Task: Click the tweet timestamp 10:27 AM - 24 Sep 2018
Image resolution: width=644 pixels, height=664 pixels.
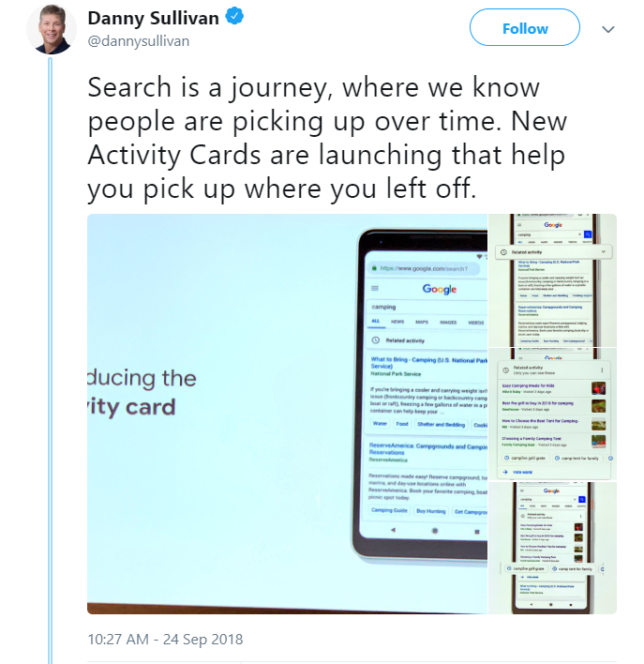Action: pyautogui.click(x=165, y=640)
